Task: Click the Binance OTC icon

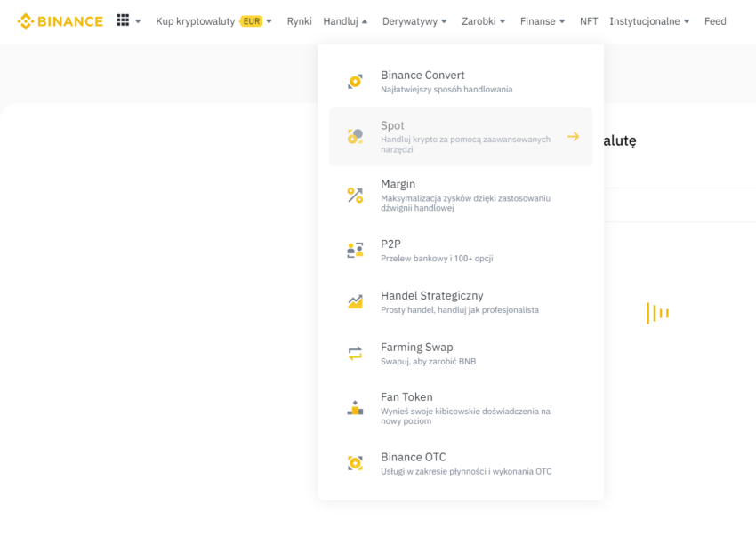Action: (x=356, y=463)
